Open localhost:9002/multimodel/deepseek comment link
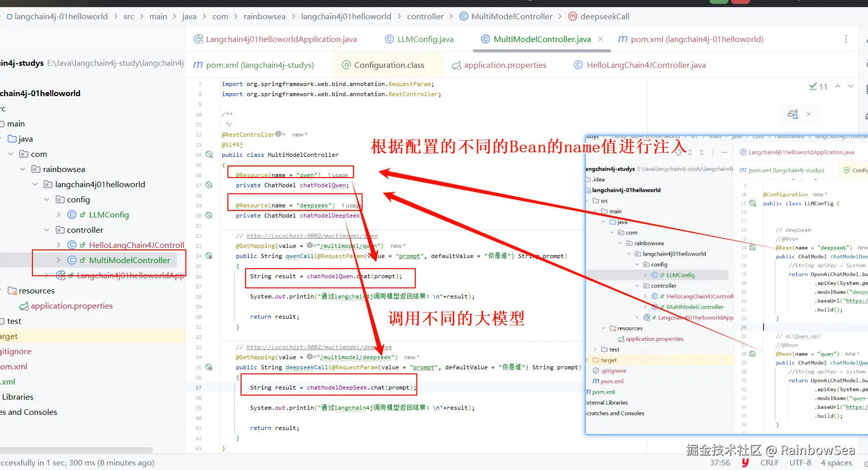This screenshot has height=470, width=868. 319,347
